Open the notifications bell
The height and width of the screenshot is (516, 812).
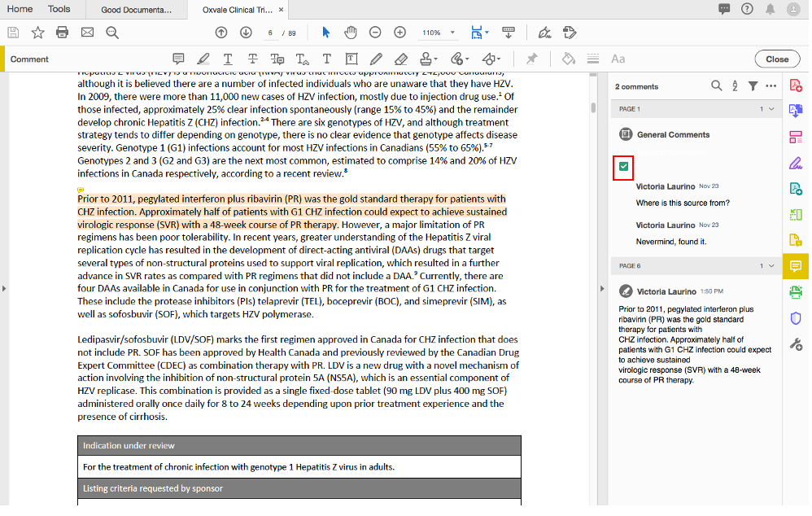(771, 9)
